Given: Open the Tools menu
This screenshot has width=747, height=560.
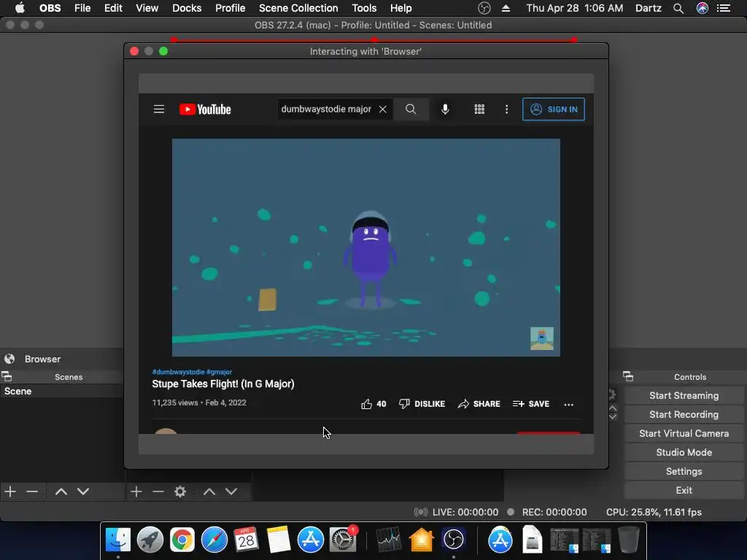Looking at the screenshot, I should pos(364,9).
